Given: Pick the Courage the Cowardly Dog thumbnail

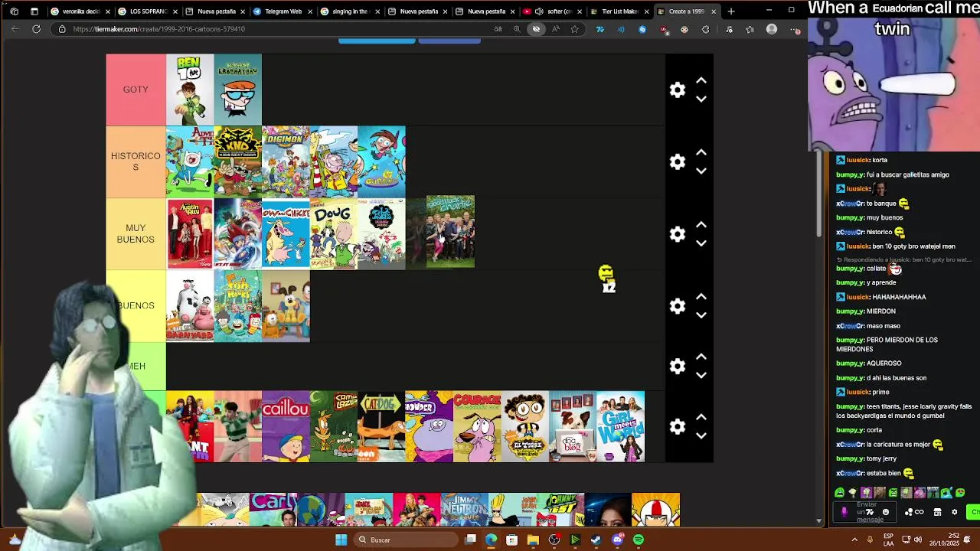Looking at the screenshot, I should point(477,426).
